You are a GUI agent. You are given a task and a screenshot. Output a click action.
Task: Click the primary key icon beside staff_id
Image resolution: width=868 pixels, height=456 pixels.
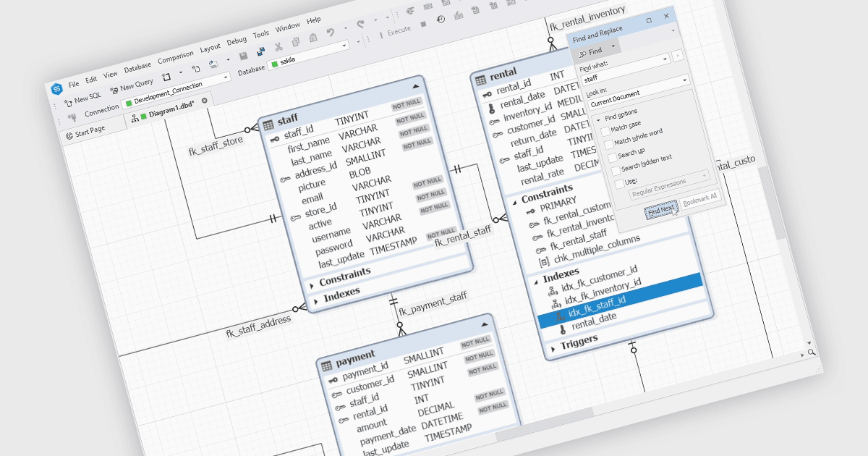click(275, 139)
